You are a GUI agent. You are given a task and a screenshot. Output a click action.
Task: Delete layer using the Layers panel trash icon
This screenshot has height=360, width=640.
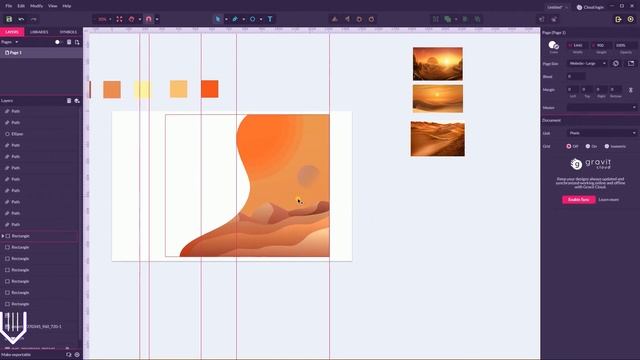tap(69, 100)
